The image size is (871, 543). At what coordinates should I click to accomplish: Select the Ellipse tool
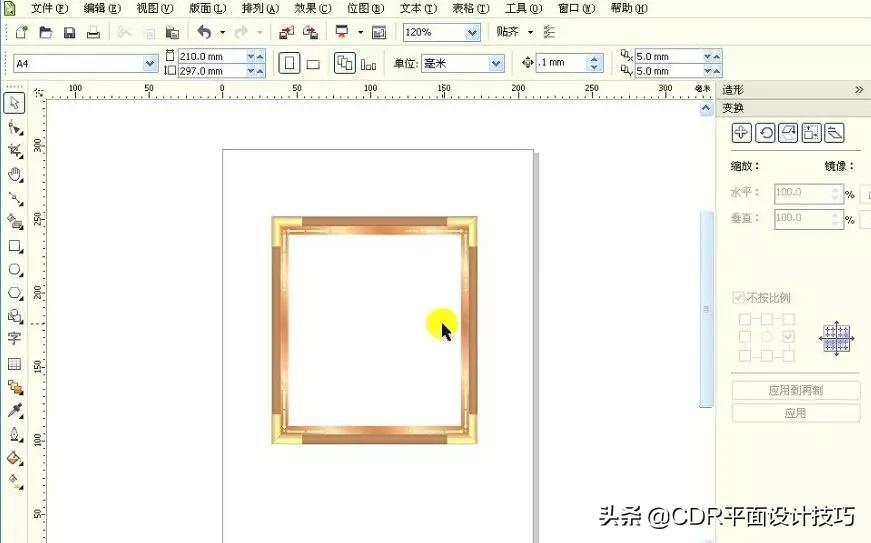pos(14,270)
